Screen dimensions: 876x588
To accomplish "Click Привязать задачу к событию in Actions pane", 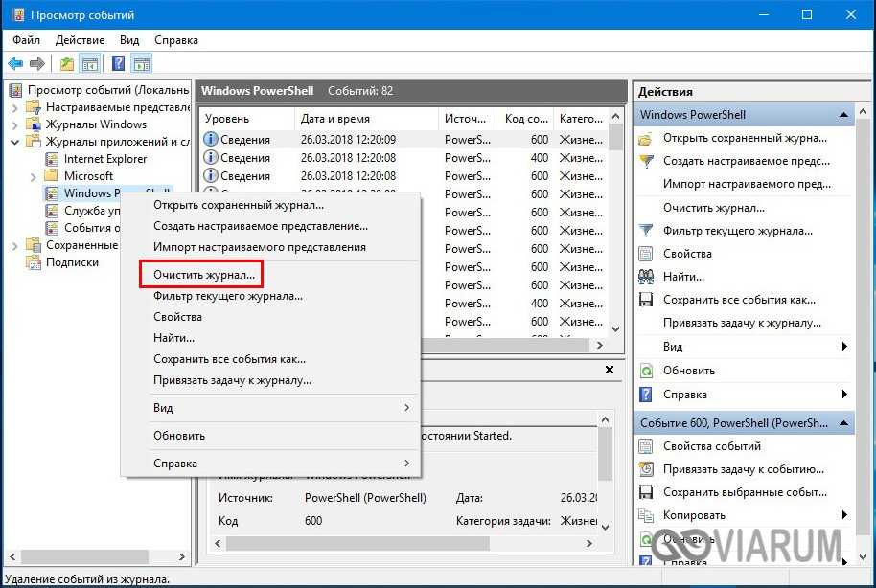I will [x=743, y=469].
